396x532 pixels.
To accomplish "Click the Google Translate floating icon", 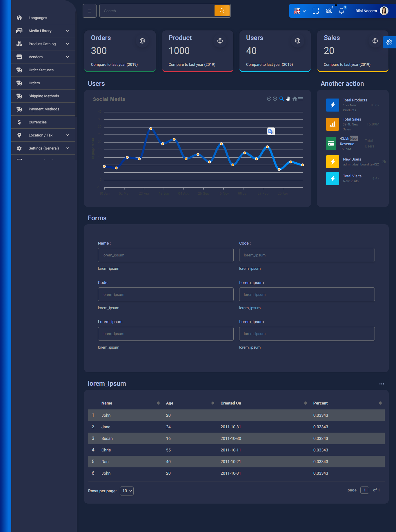I will pos(271,132).
